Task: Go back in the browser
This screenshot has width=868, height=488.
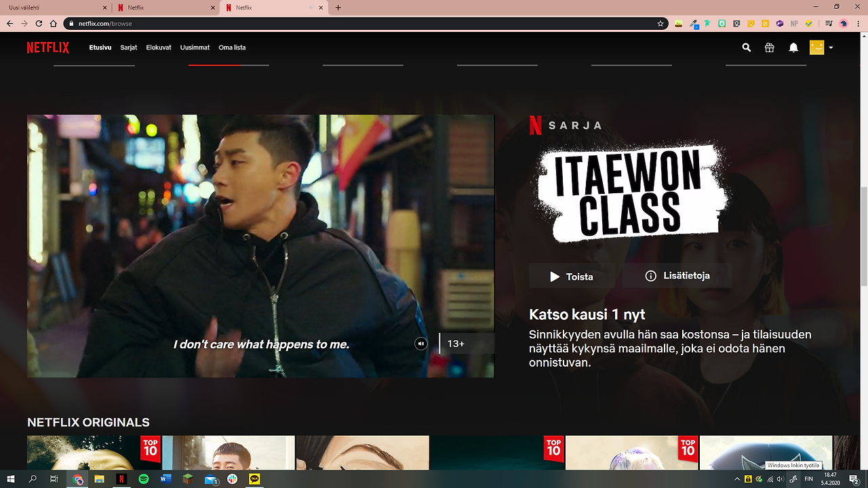Action: 9,24
